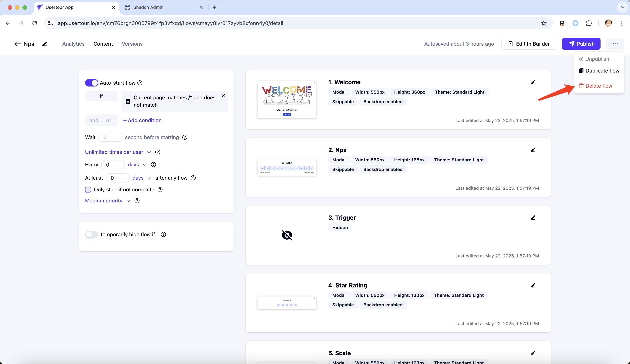Click the hidden eye icon on Trigger step
The height and width of the screenshot is (364, 630).
coord(287,235)
